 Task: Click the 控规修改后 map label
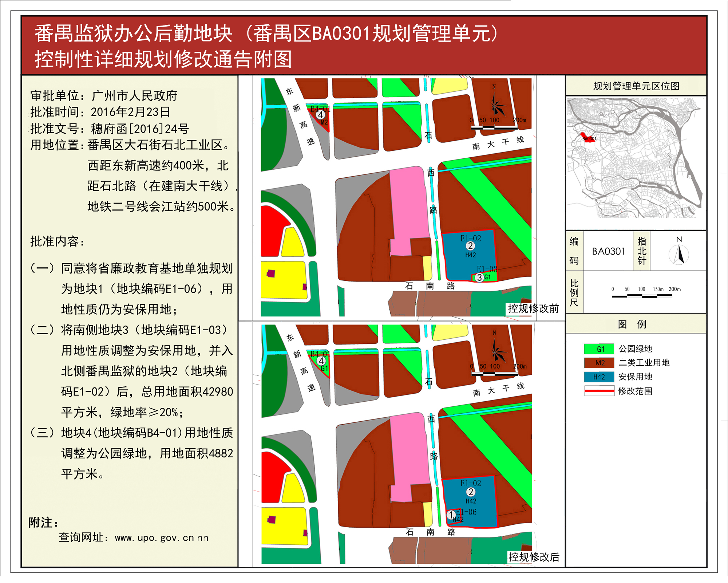pos(534,557)
